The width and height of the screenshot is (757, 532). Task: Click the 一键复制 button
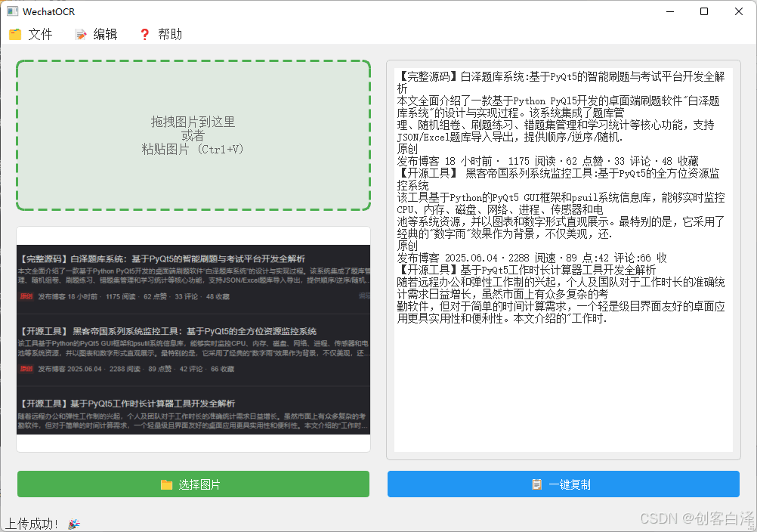pos(564,484)
